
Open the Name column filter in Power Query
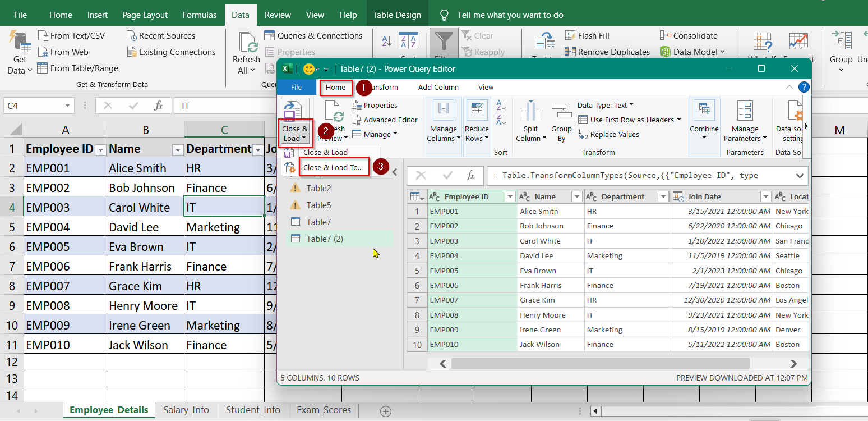click(576, 196)
